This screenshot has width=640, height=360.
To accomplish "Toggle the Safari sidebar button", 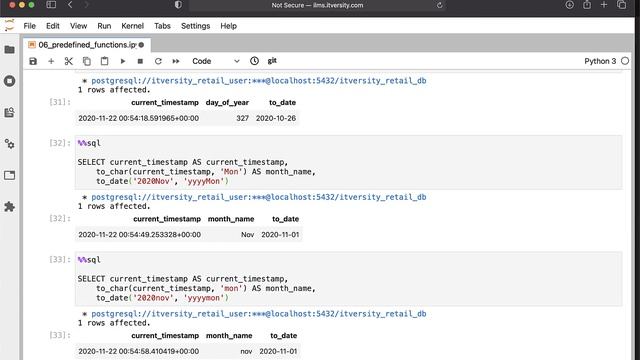I will (x=51, y=5).
